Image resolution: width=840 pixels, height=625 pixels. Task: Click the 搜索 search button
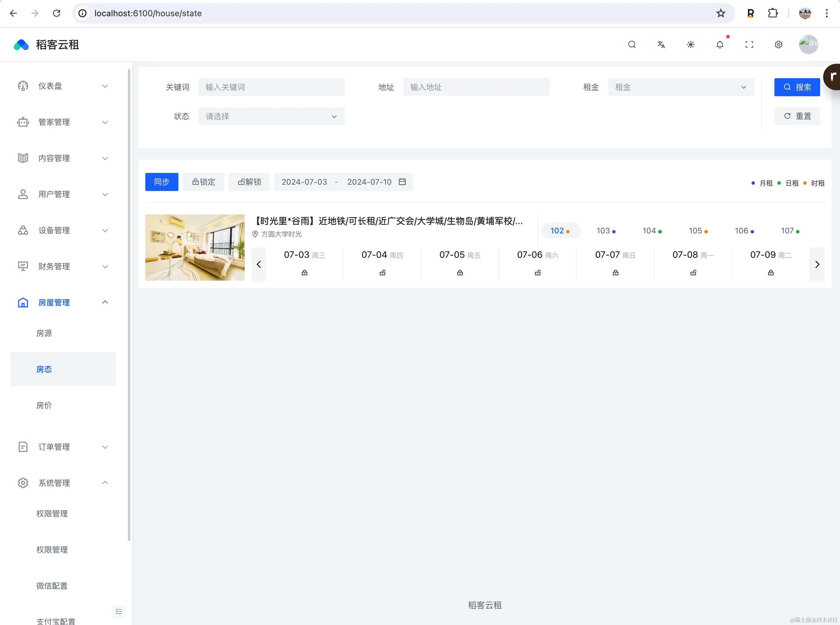pos(796,87)
